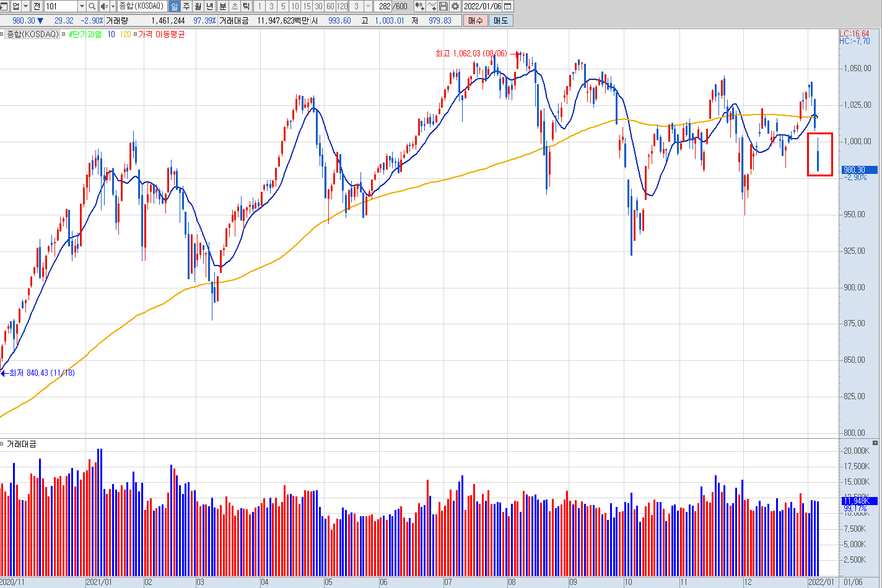Click the chart-line tool icon left of the save icon
This screenshot has height=588, width=882.
click(432, 6)
